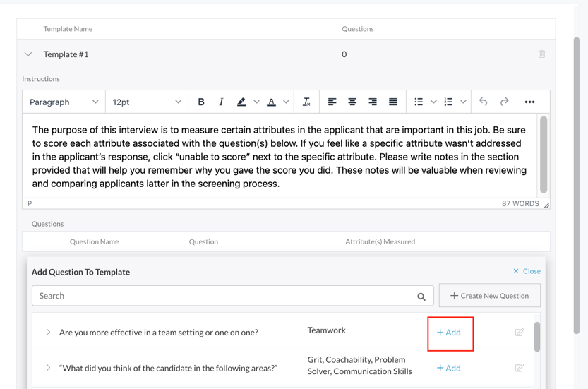Image resolution: width=588 pixels, height=389 pixels.
Task: Toggle bold formatting in editor toolbar
Action: pyautogui.click(x=201, y=102)
